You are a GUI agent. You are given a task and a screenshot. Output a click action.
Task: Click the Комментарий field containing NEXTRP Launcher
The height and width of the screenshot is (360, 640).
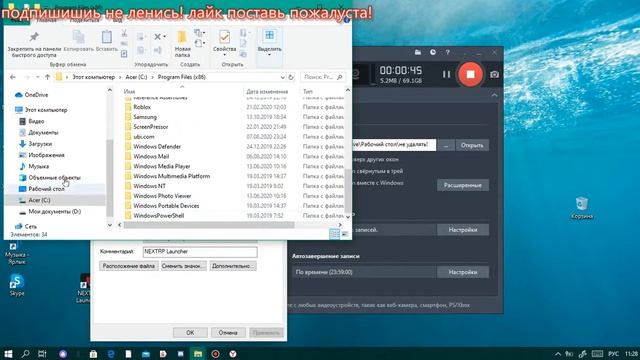(200, 252)
